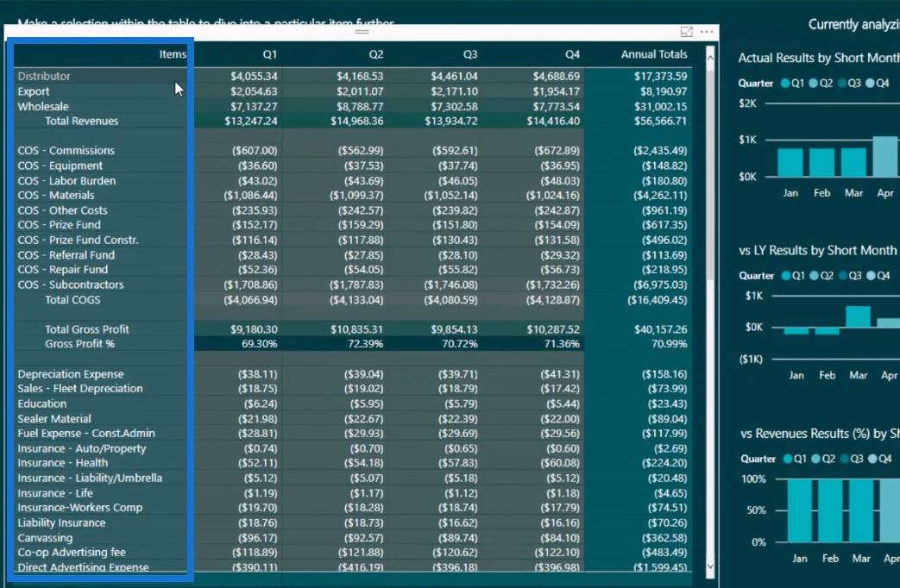Viewport: 900px width, 588px height.
Task: Select Q4 legend swatch in Actual Results chart
Action: [x=870, y=83]
